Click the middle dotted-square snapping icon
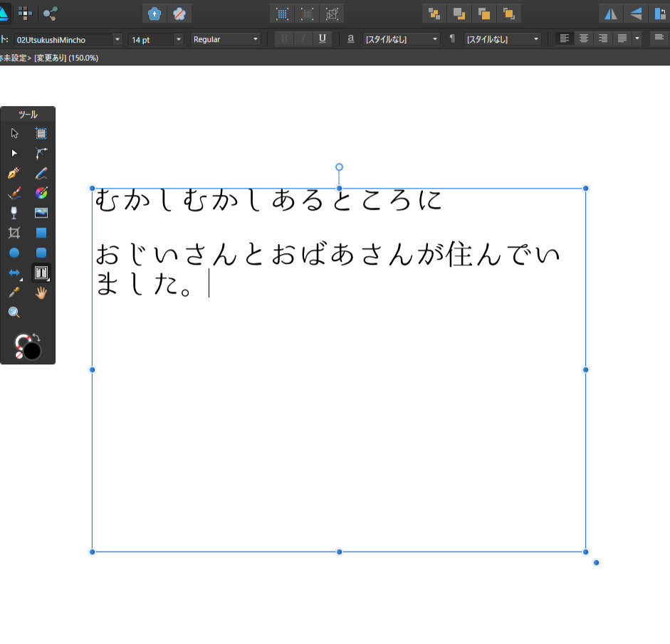The width and height of the screenshot is (670, 644). click(307, 14)
